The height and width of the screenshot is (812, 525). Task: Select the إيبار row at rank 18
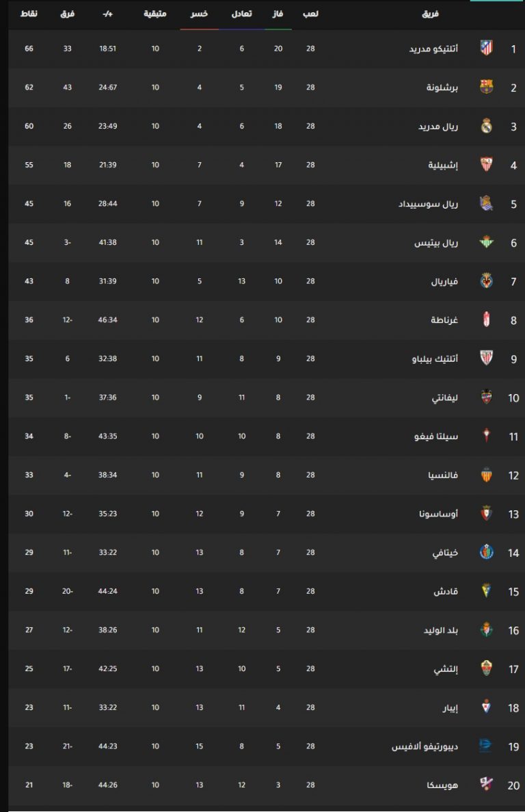coord(267,707)
